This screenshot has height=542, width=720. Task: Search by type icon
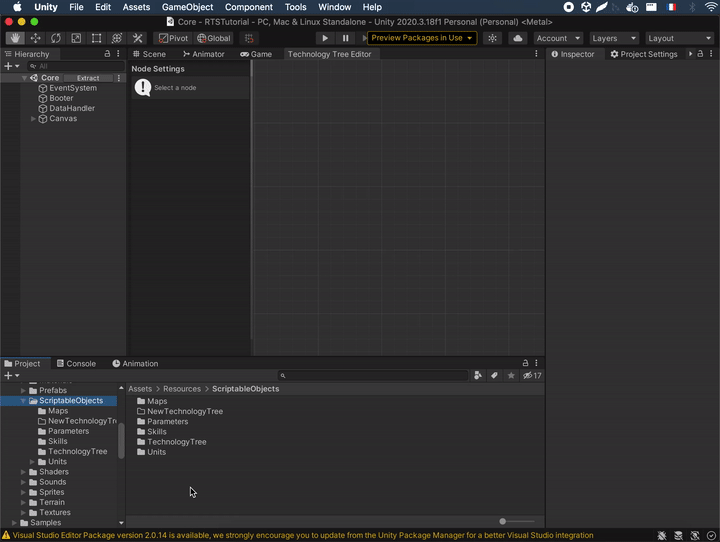click(x=478, y=376)
